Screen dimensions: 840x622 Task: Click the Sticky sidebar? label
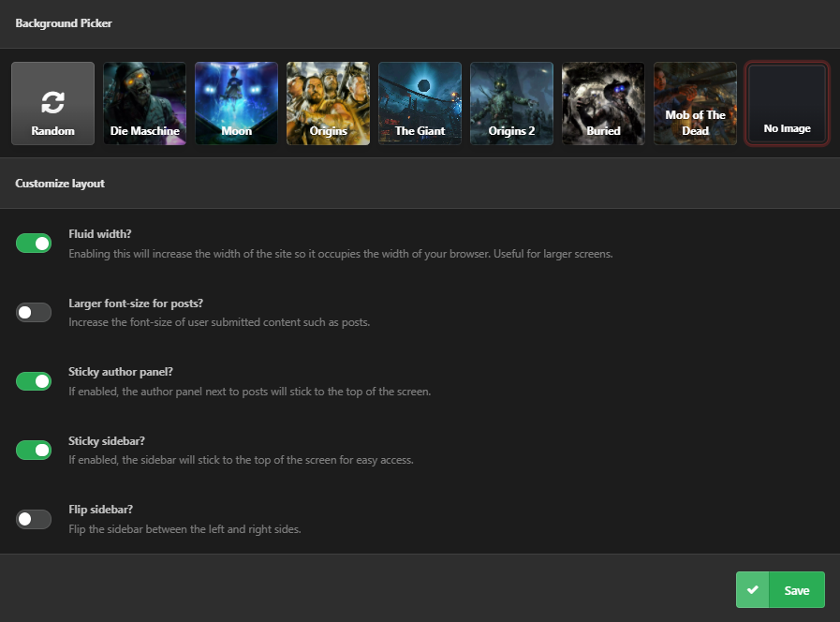pos(107,441)
